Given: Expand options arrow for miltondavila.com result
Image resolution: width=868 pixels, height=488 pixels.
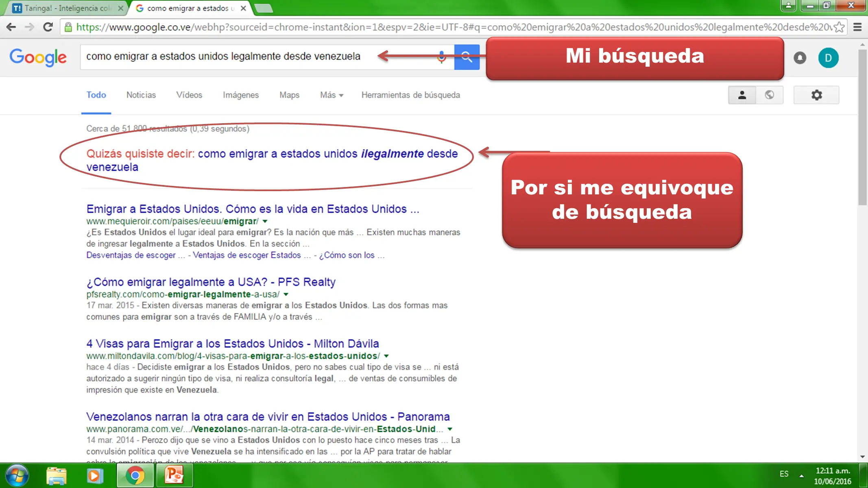Looking at the screenshot, I should click(x=386, y=356).
